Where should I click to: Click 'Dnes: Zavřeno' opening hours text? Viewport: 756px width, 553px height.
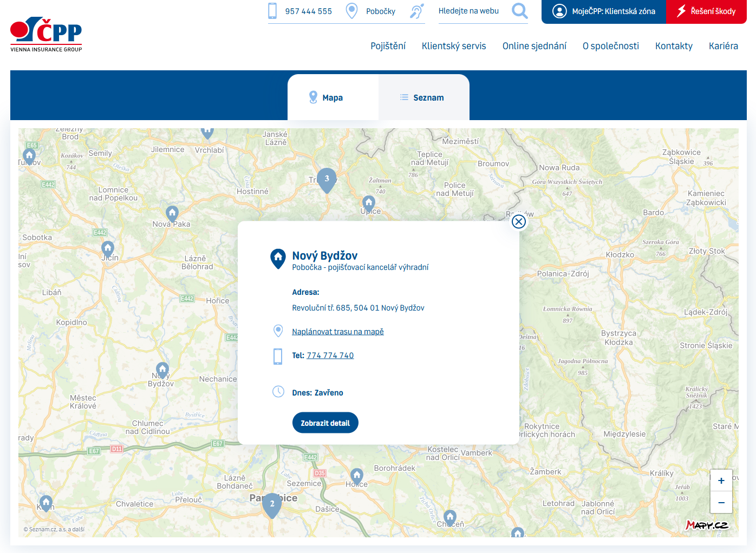[x=317, y=393]
